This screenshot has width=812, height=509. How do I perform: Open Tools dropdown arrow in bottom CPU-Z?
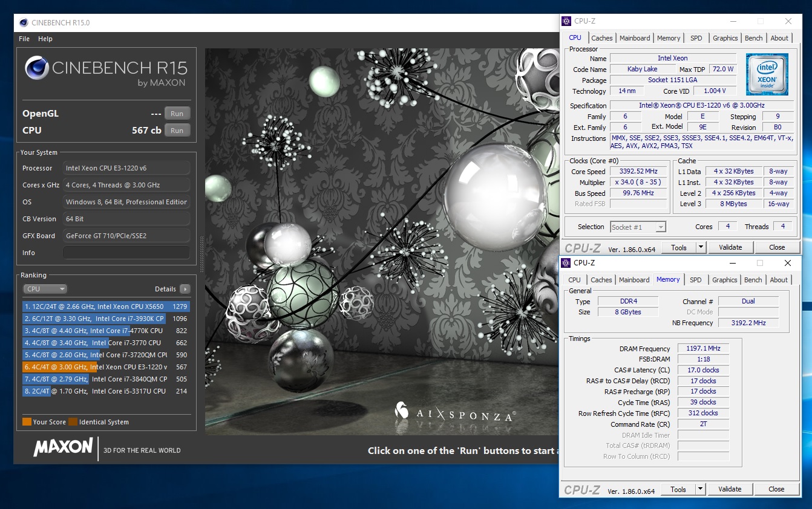point(701,489)
